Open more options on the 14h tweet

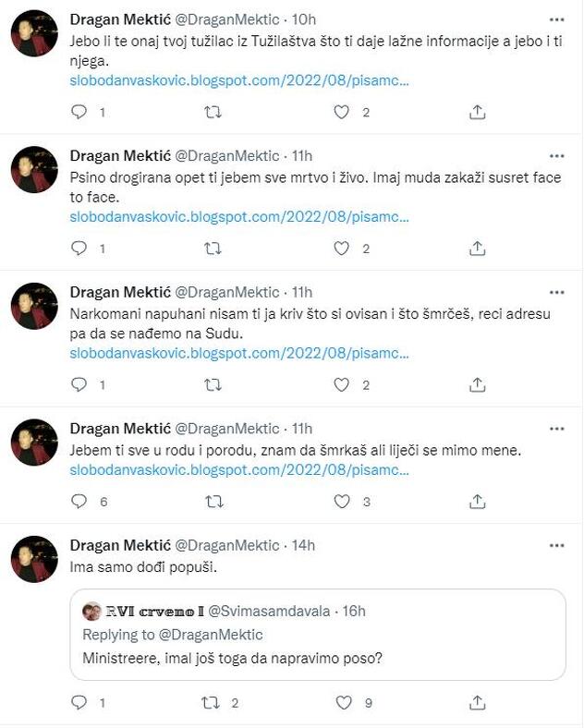tap(556, 545)
